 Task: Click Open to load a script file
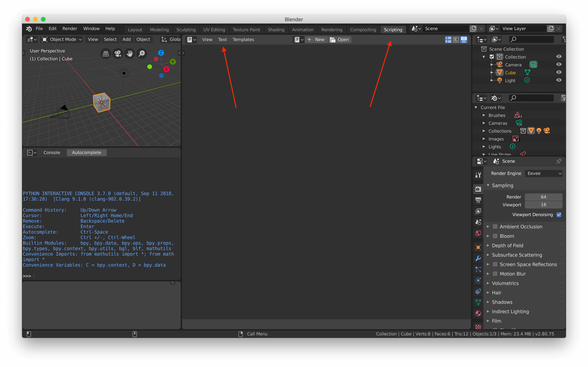pyautogui.click(x=340, y=39)
